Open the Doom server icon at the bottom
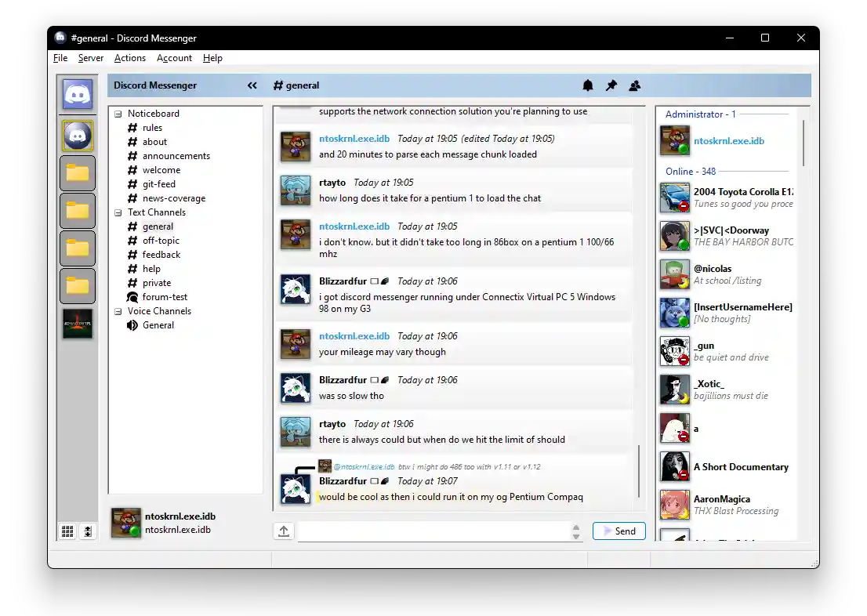867x616 pixels. (x=78, y=324)
